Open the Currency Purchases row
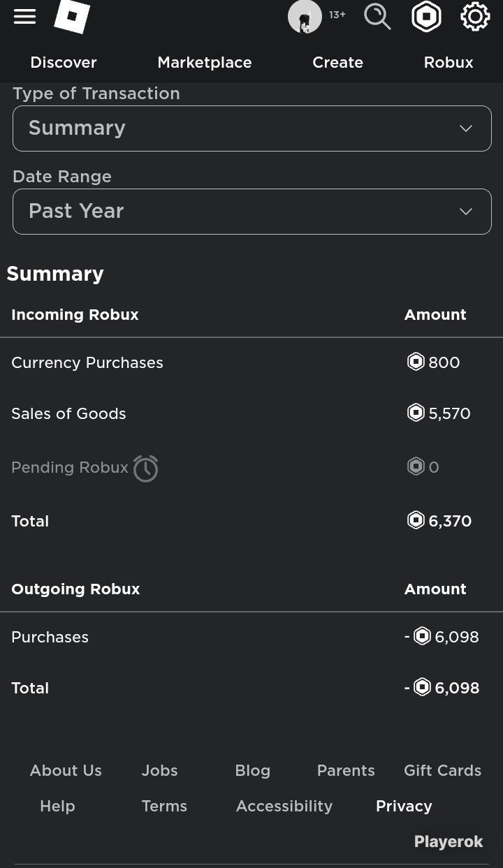This screenshot has width=503, height=868. [251, 362]
